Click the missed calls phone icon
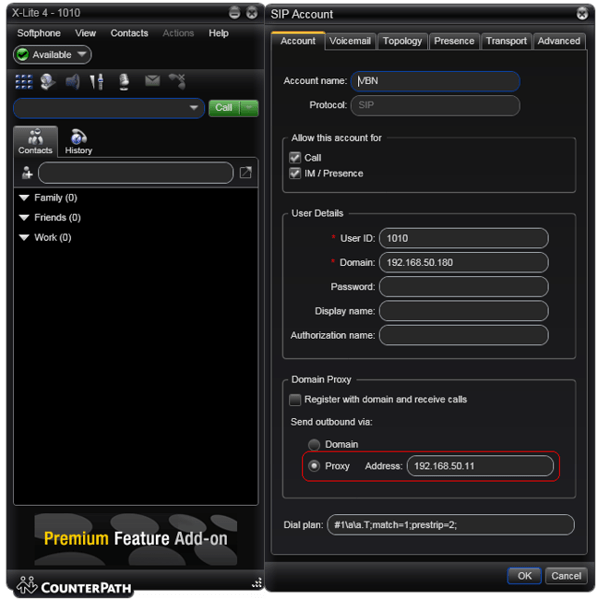 177,81
